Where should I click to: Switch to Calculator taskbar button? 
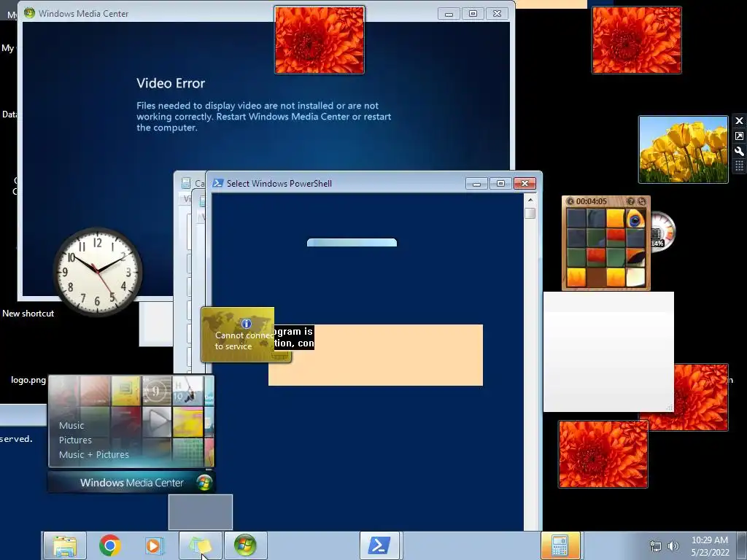(x=560, y=545)
